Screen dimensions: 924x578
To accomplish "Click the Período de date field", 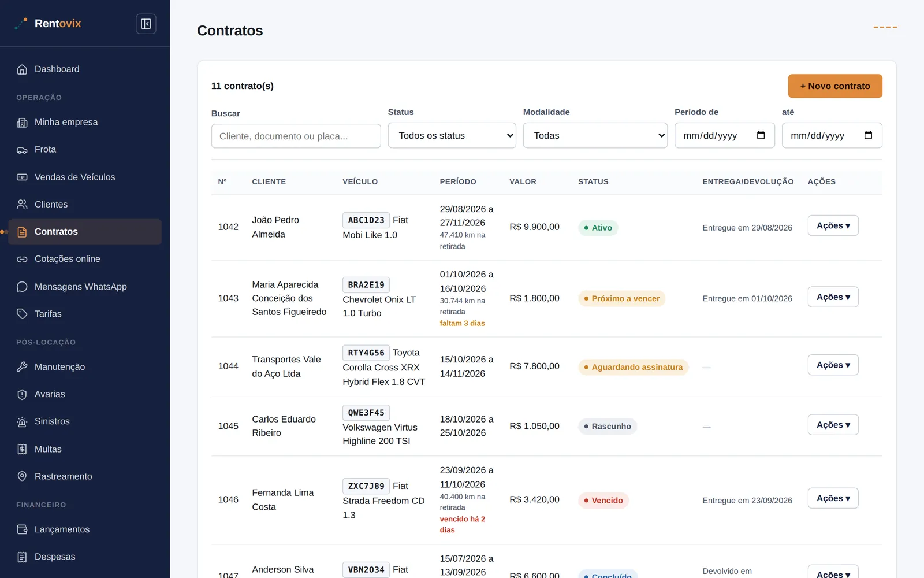I will click(724, 135).
